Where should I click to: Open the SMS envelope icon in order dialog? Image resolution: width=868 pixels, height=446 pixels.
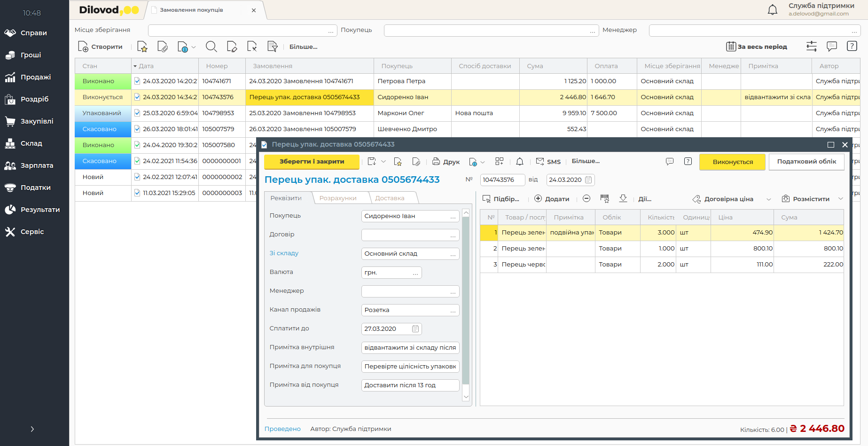pyautogui.click(x=540, y=162)
